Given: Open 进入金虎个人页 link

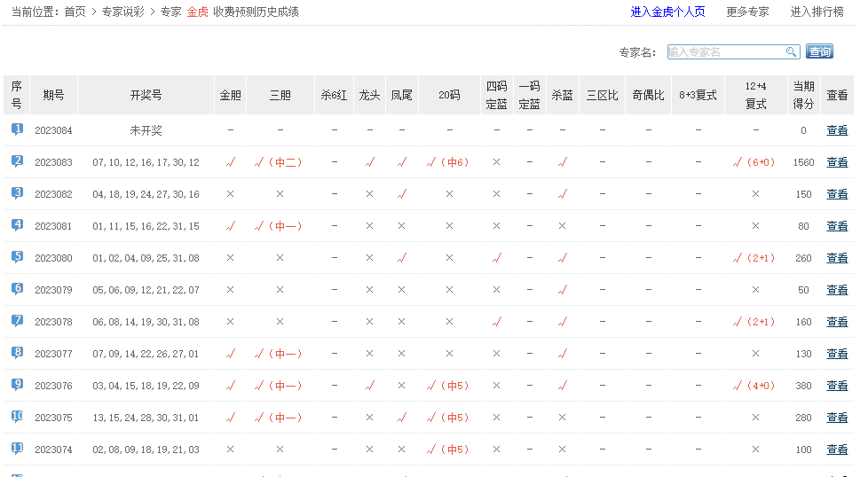Looking at the screenshot, I should [667, 12].
